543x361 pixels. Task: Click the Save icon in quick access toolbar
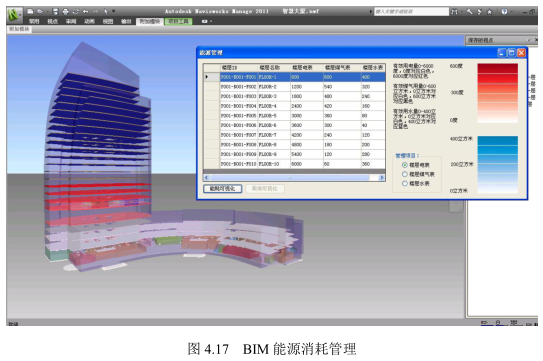(56, 11)
